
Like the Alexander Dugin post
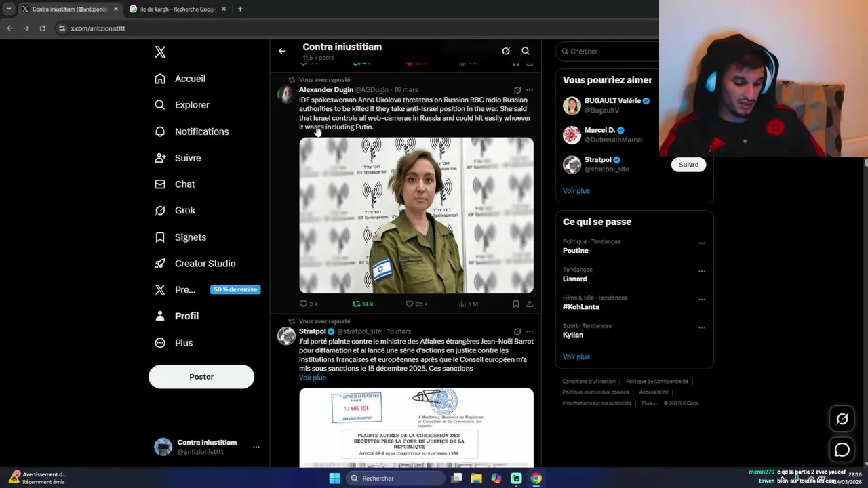pyautogui.click(x=416, y=304)
